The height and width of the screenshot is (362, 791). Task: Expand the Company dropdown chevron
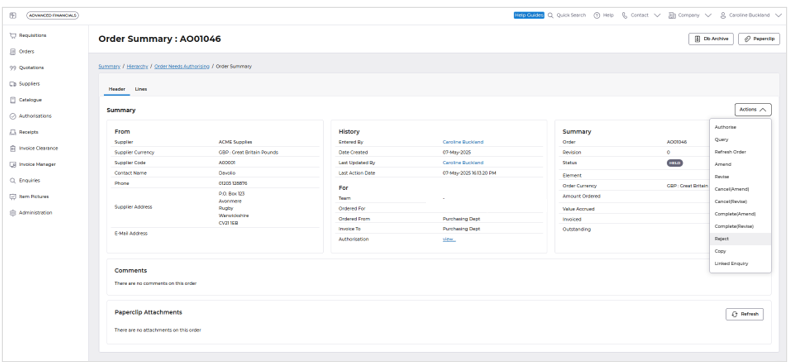coord(708,15)
